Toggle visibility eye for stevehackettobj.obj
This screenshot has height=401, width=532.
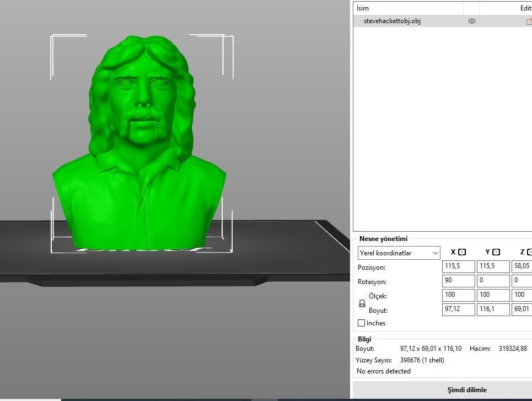(x=471, y=21)
